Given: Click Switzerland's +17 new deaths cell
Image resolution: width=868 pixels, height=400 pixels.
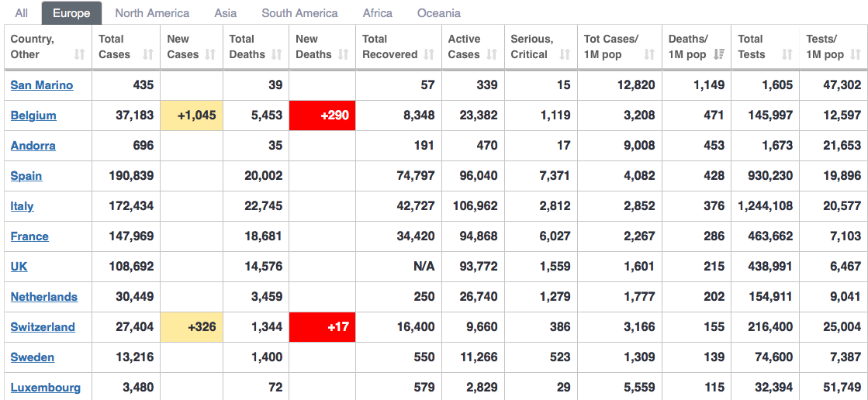Looking at the screenshot, I should click(x=322, y=327).
